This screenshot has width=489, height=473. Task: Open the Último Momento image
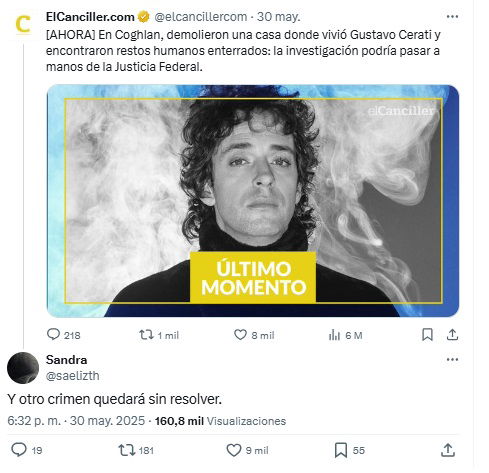coord(253,201)
